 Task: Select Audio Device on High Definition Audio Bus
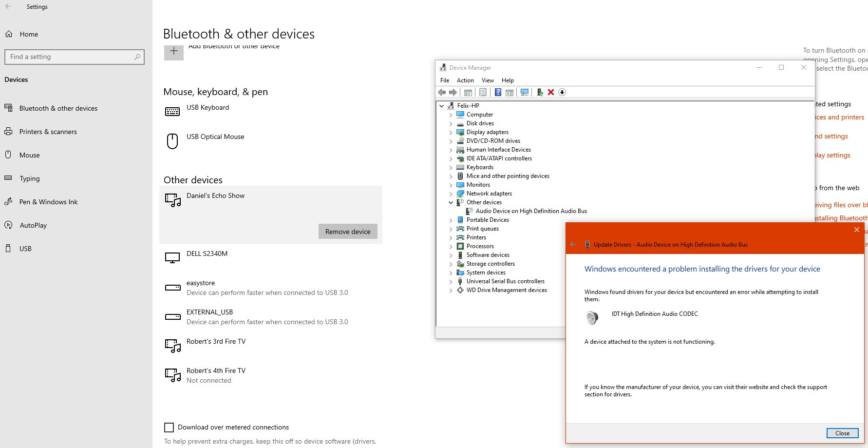531,211
